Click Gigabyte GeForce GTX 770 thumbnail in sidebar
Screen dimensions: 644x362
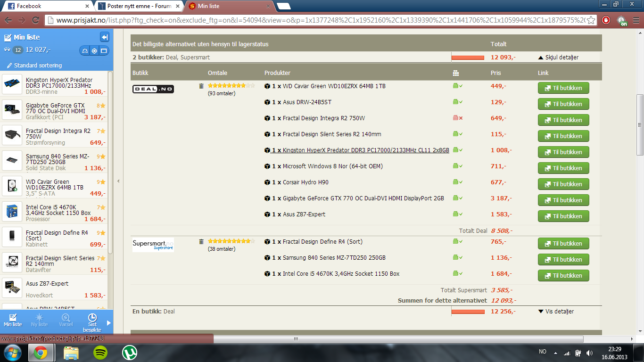pyautogui.click(x=12, y=110)
